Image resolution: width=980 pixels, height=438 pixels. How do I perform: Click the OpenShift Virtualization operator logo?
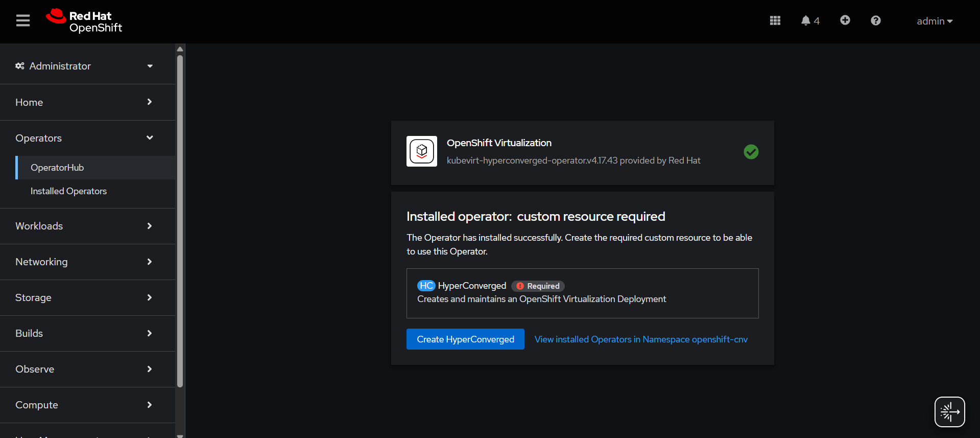[x=421, y=151]
